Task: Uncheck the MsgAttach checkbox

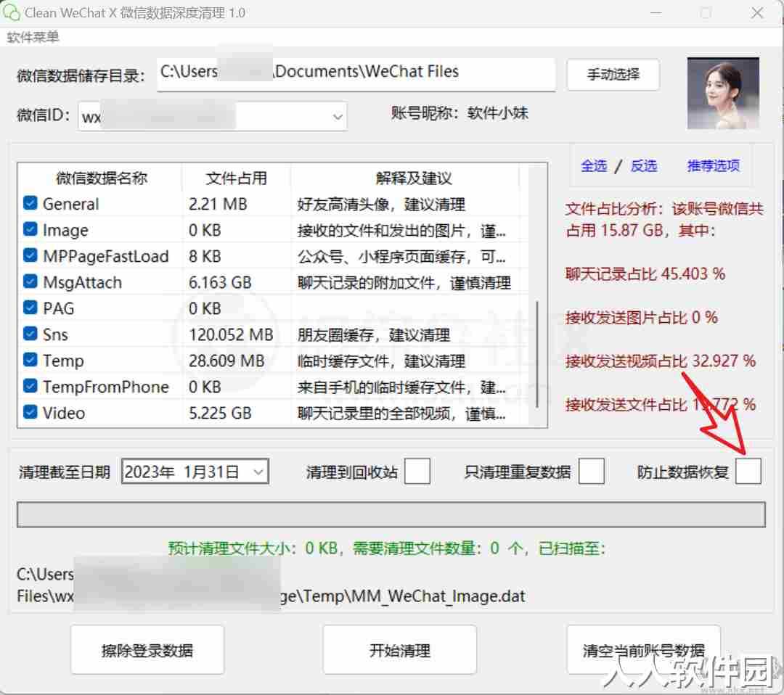Action: coord(30,281)
